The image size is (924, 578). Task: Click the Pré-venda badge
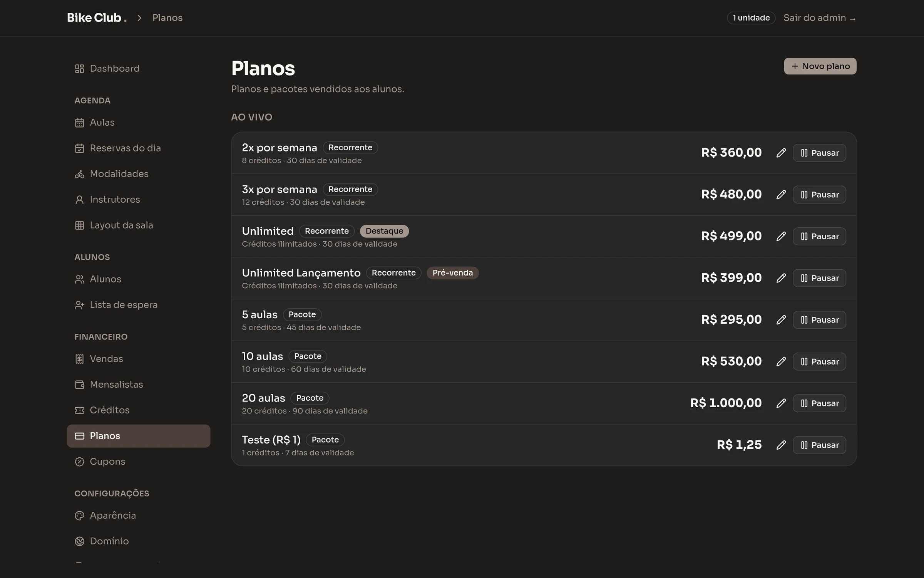452,273
